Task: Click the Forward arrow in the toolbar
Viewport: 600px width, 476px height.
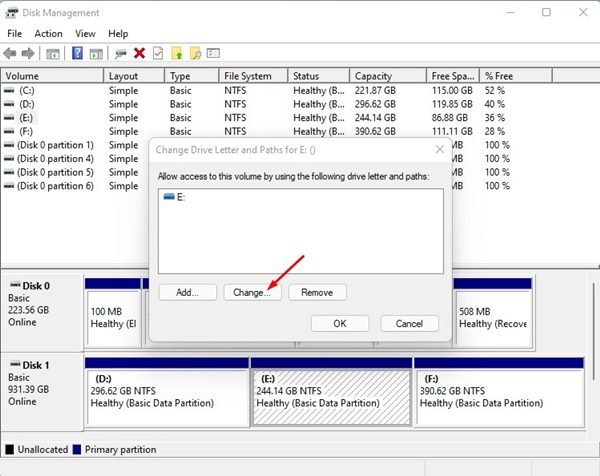Action: tap(29, 53)
